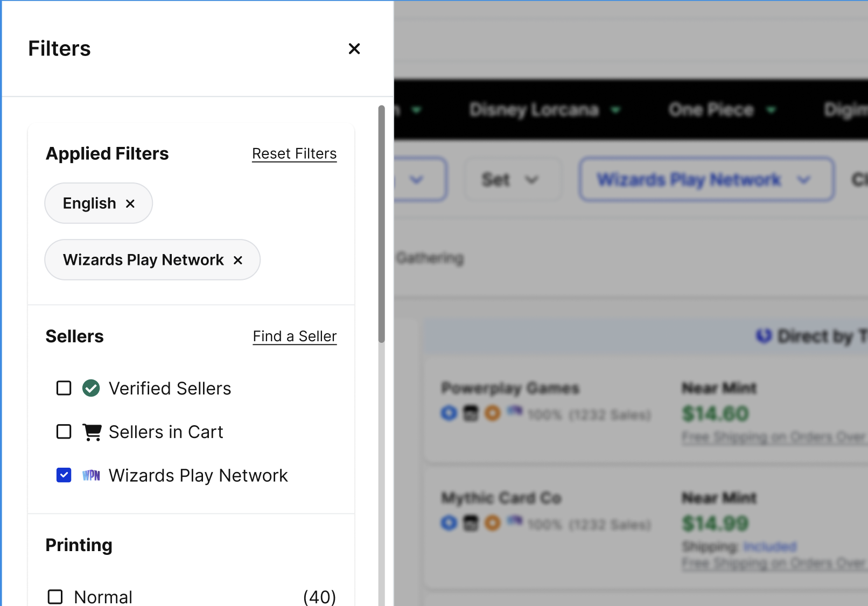Click the One Piece dropdown arrow

[771, 110]
